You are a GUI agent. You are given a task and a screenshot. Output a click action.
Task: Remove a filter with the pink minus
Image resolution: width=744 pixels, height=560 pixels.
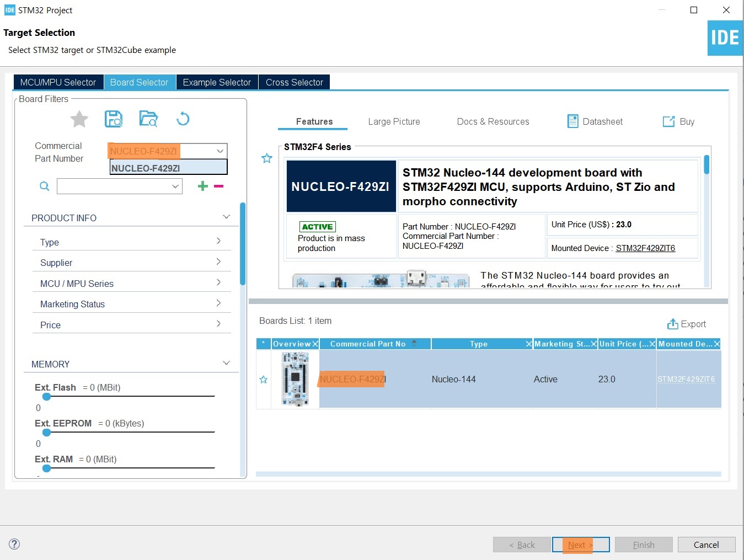pyautogui.click(x=218, y=186)
